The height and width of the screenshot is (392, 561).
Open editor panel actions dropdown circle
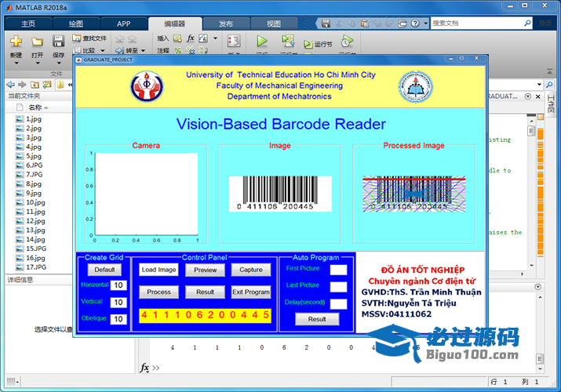[527, 96]
